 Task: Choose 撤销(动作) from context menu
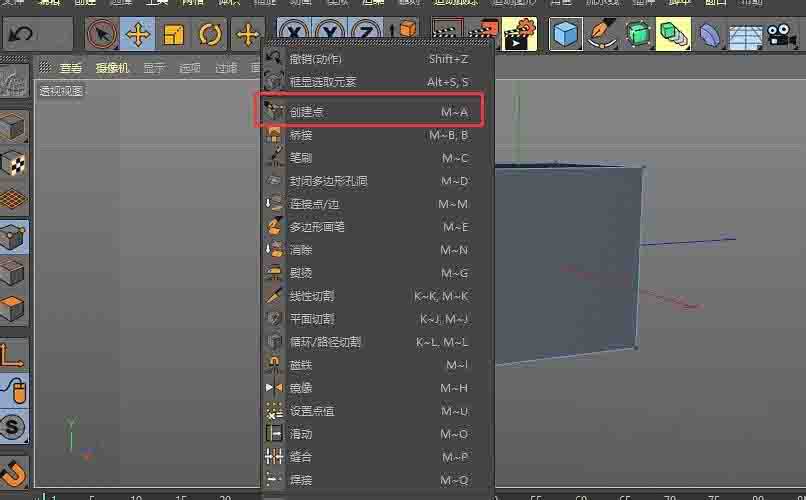[378, 59]
